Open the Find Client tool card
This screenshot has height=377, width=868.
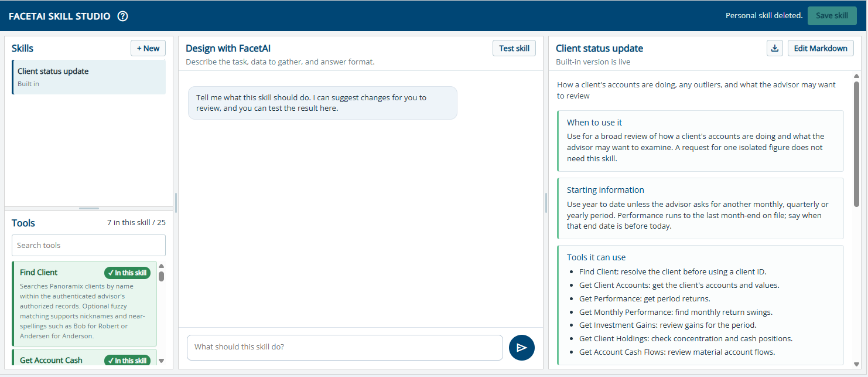(x=84, y=304)
